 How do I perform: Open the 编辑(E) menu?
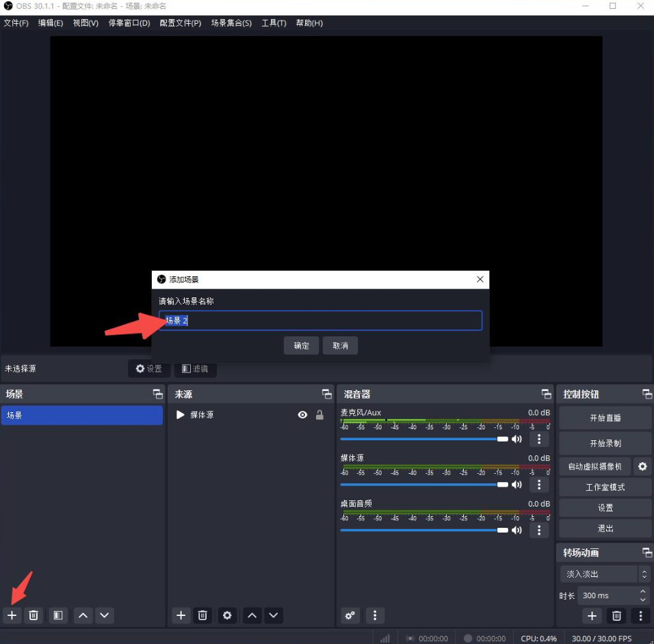[x=51, y=23]
